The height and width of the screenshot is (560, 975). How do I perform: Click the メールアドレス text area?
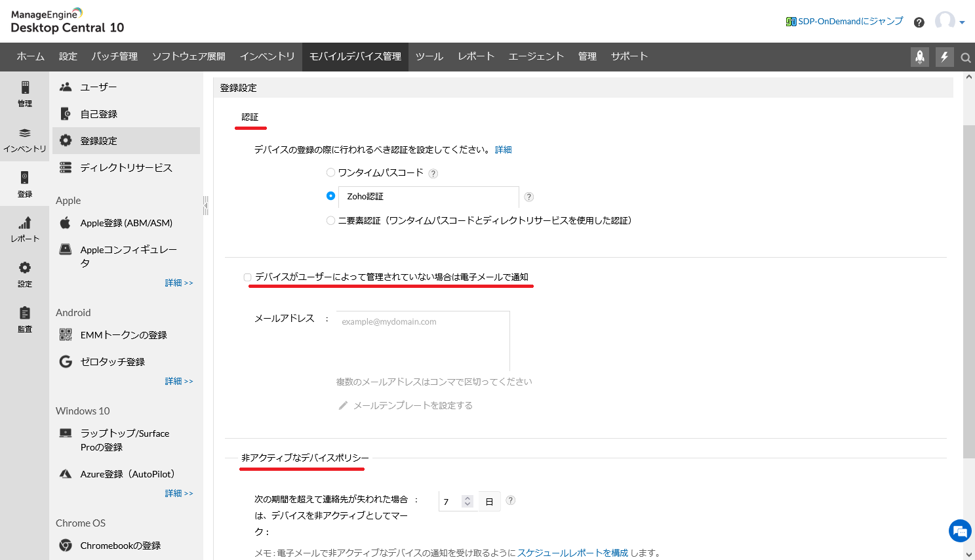(x=423, y=341)
